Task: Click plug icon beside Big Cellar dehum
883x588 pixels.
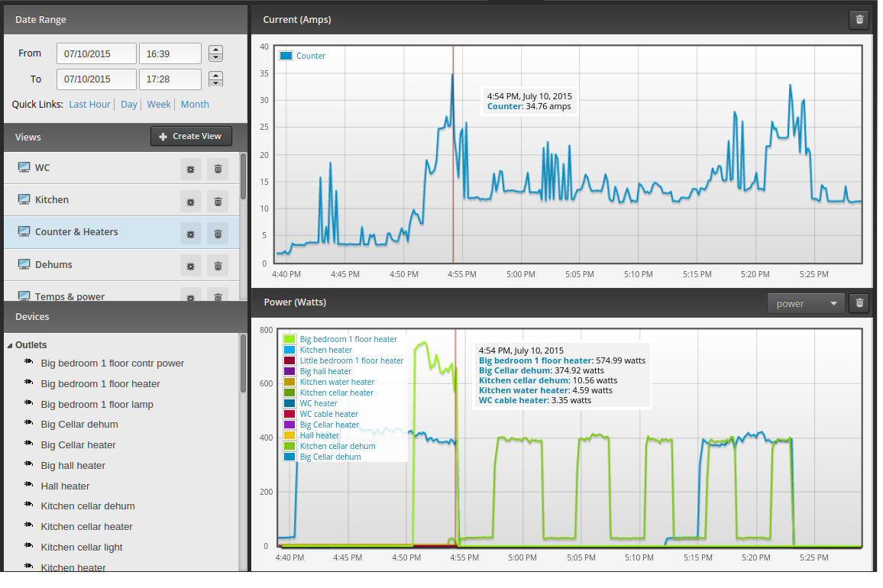Action: 29,423
